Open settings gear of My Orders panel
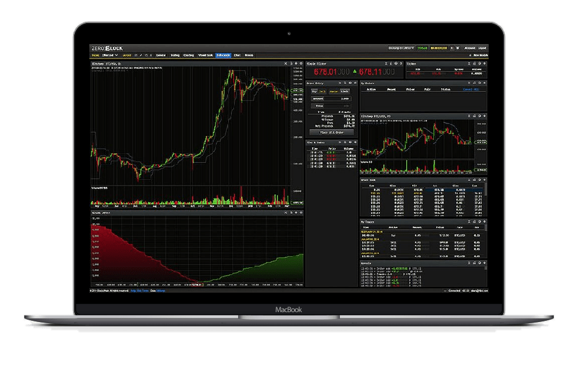 (x=485, y=83)
